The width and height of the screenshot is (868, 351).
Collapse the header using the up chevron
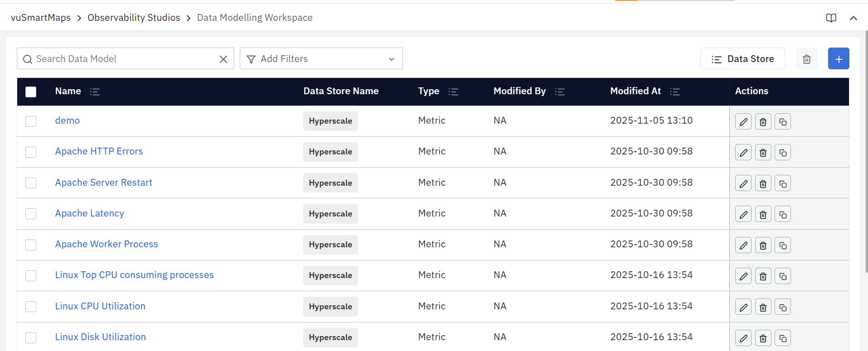(853, 18)
